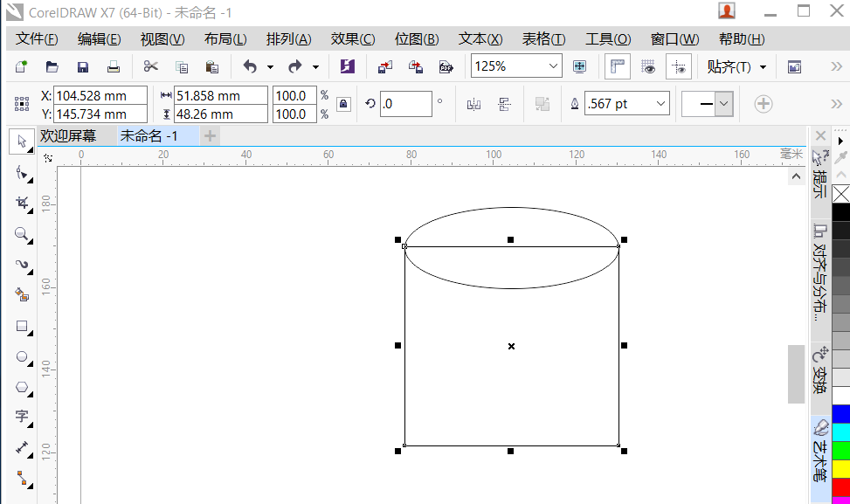This screenshot has height=504, width=850.
Task: Toggle snapping indicator button on toolbar
Action: click(x=679, y=66)
